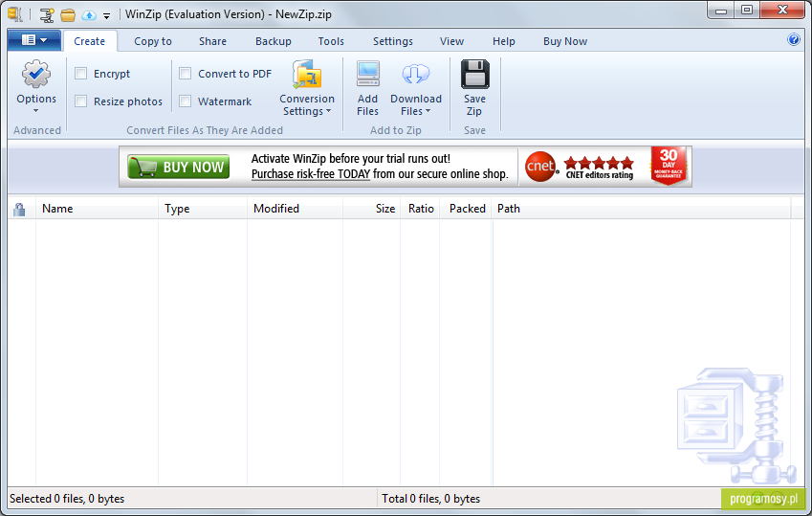812x516 pixels.
Task: Click the Save Zip floppy icon
Action: point(475,74)
